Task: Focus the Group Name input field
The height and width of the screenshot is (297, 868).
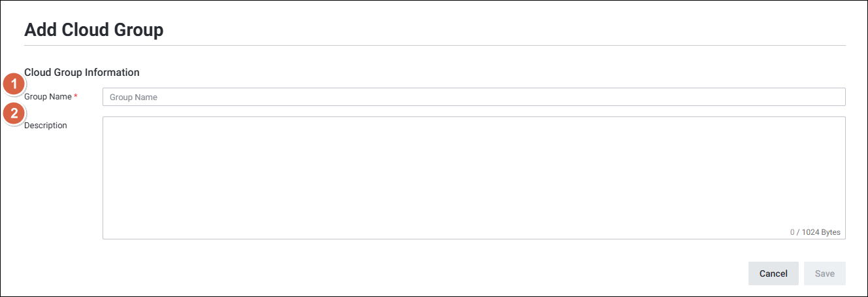Action: pyautogui.click(x=474, y=97)
